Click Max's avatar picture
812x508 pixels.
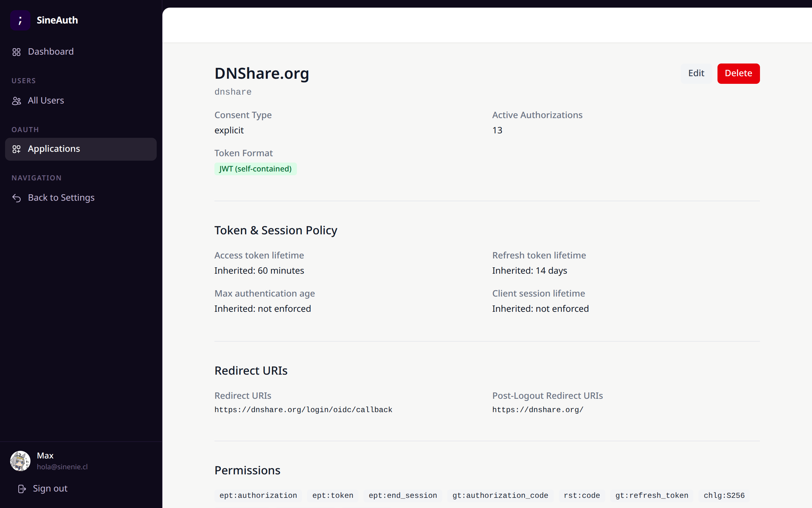click(x=20, y=461)
